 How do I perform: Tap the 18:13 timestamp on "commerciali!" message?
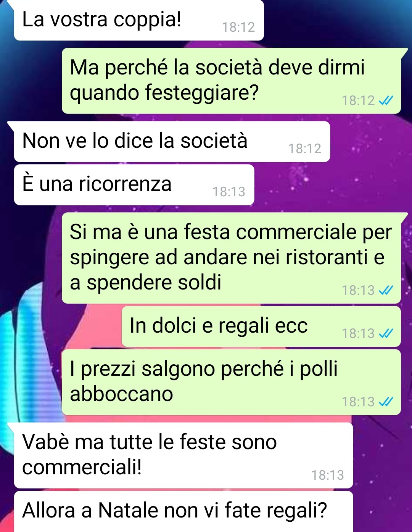[x=328, y=475]
